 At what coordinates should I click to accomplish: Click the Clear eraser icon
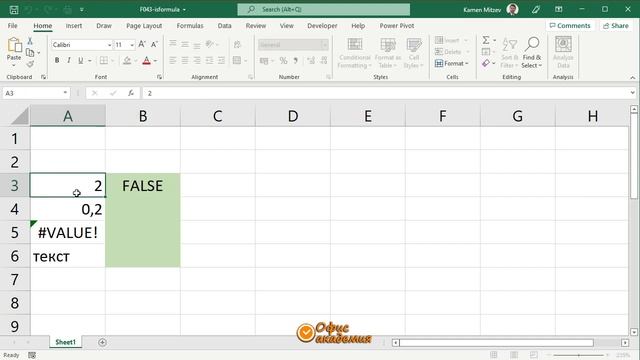coord(486,63)
